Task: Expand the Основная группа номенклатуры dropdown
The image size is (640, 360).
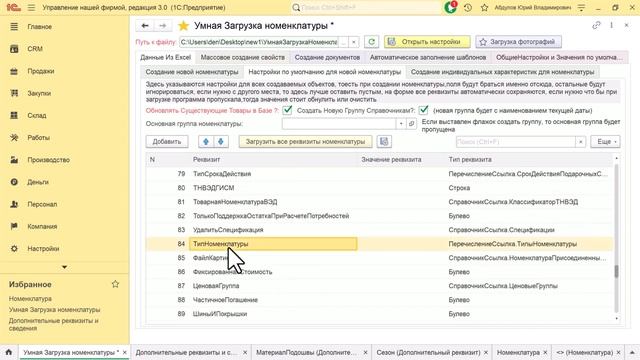Action: [x=401, y=124]
